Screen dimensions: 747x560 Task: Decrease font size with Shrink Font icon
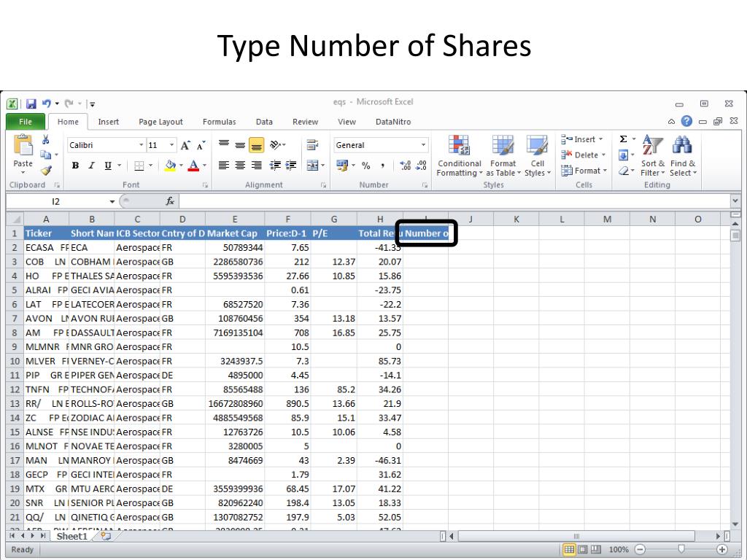click(201, 145)
